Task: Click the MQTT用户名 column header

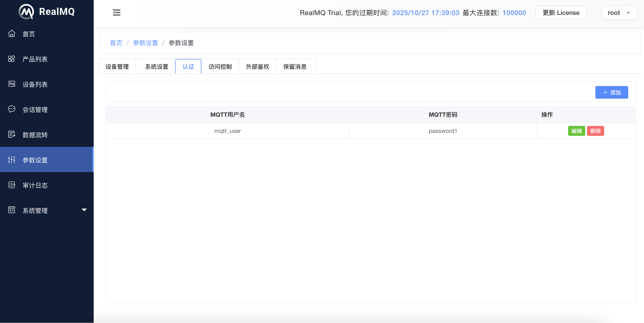Action: coord(227,115)
